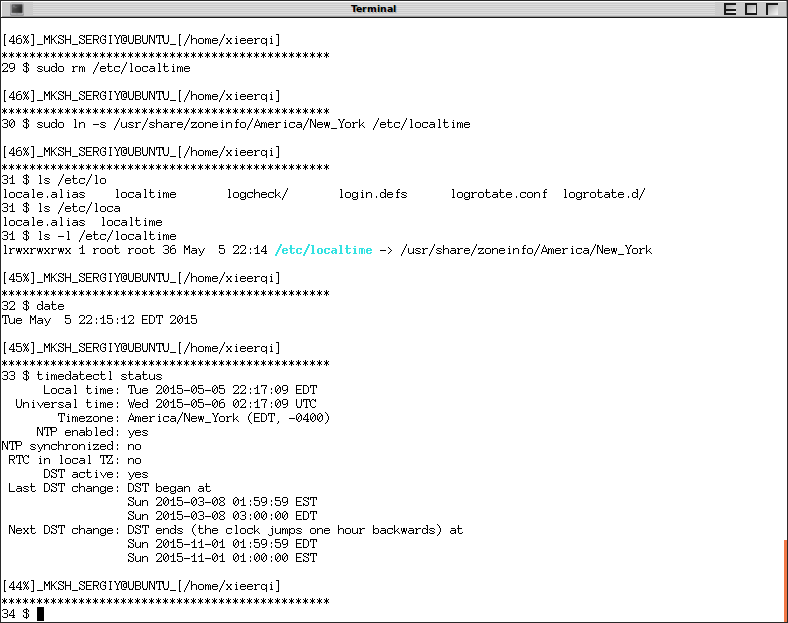
Task: Click the cyan /etc/localtime symlink name
Action: click(x=324, y=250)
